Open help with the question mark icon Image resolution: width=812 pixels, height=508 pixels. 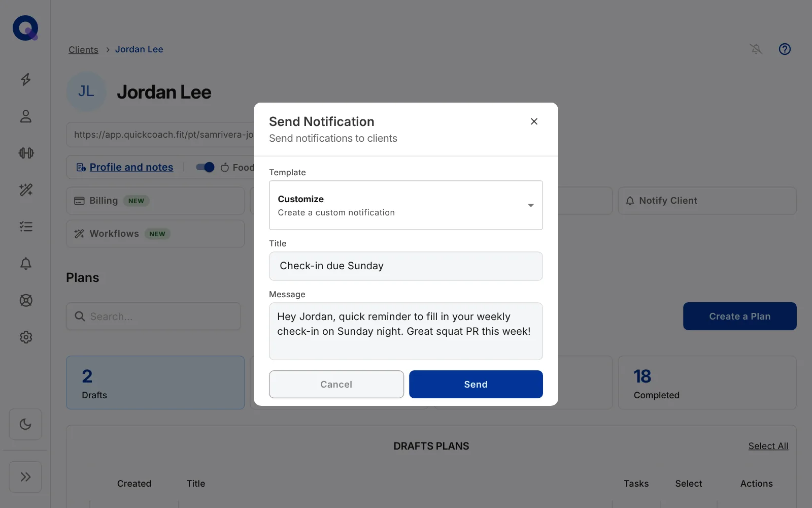pyautogui.click(x=785, y=49)
